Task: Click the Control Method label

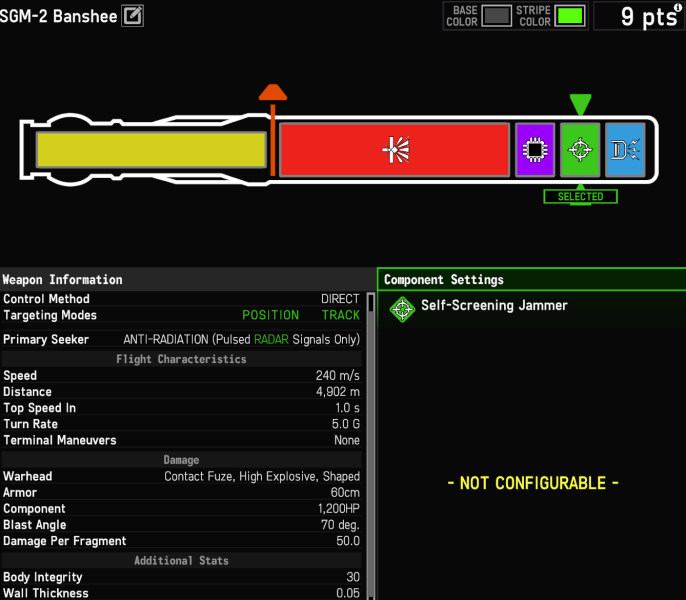Action: click(x=46, y=299)
